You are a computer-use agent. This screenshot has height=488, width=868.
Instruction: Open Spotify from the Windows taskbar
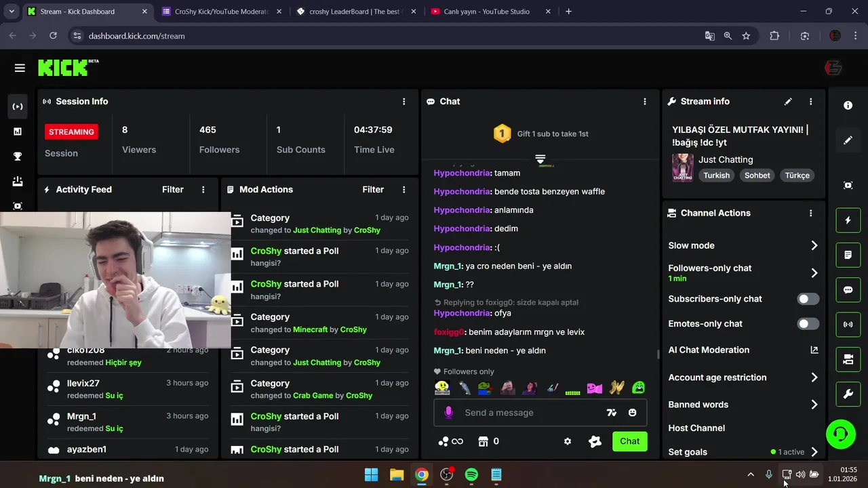point(471,474)
